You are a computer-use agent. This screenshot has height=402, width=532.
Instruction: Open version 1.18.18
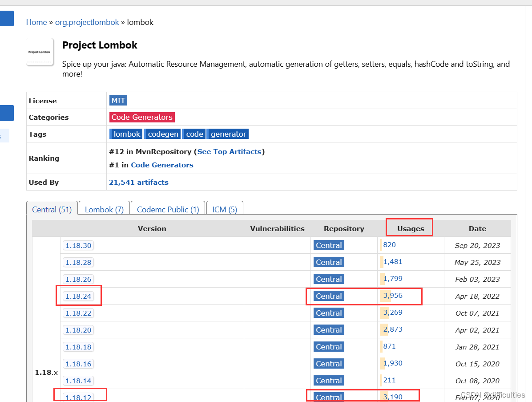(78, 347)
